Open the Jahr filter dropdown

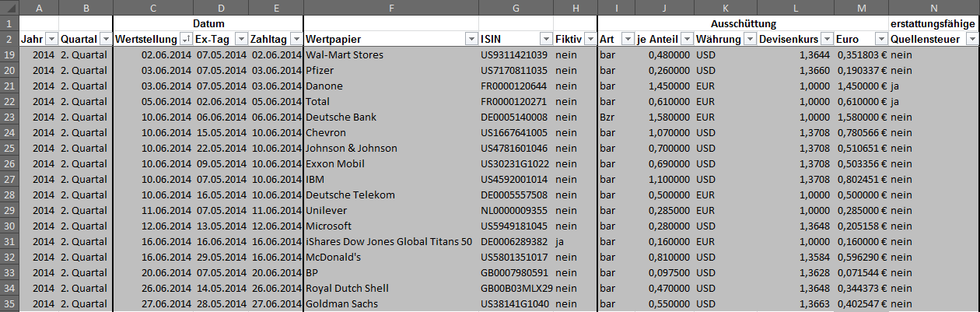click(51, 39)
